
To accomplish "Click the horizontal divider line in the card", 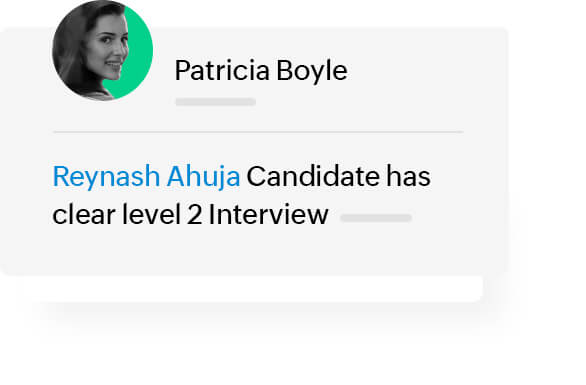I will pyautogui.click(x=258, y=132).
